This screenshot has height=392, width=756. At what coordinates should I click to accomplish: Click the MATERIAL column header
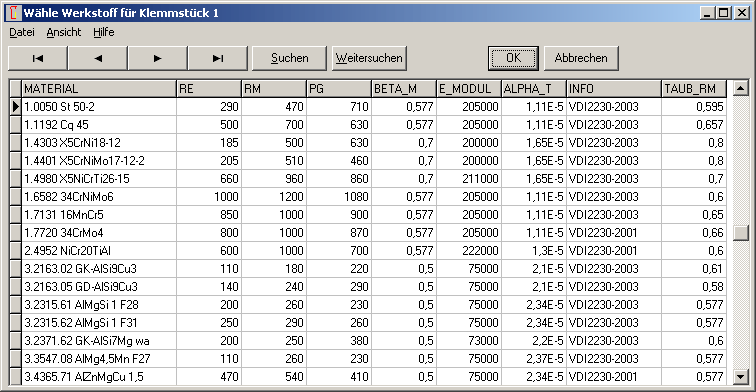99,89
